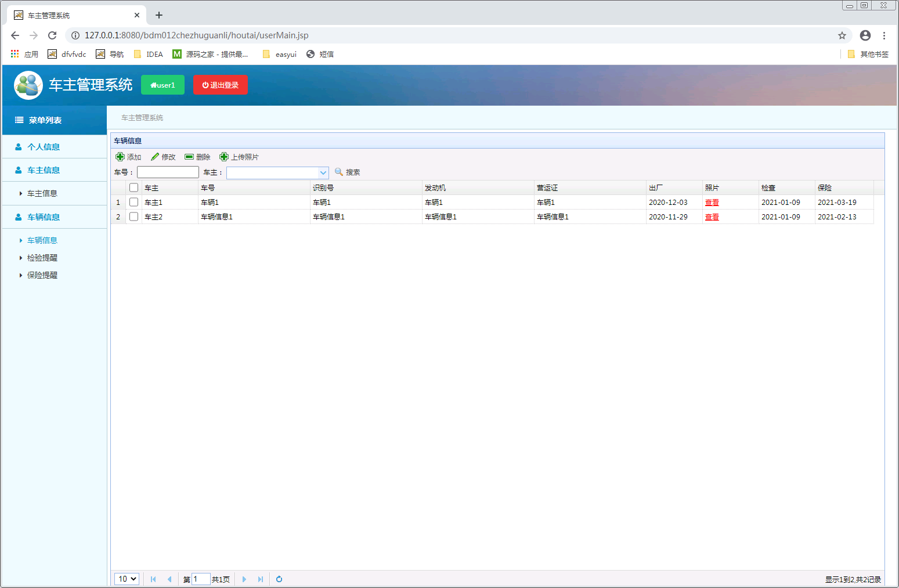Toggle the select-all checkbox in table header
Image resolution: width=899 pixels, height=588 pixels.
133,187
